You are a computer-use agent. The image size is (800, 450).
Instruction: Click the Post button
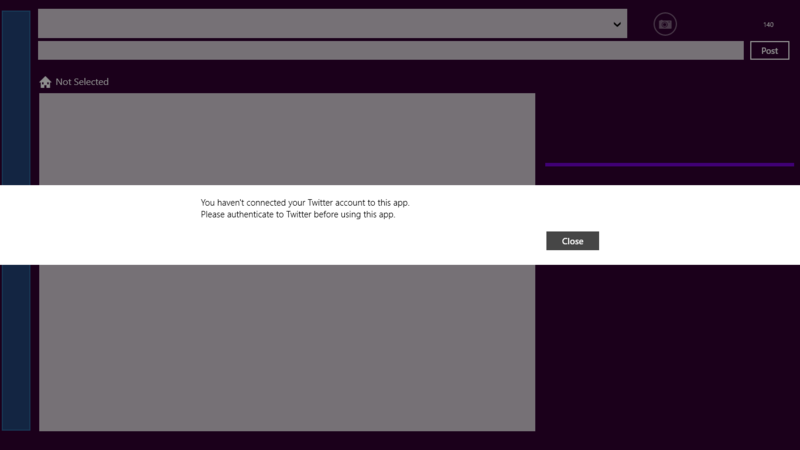point(769,51)
